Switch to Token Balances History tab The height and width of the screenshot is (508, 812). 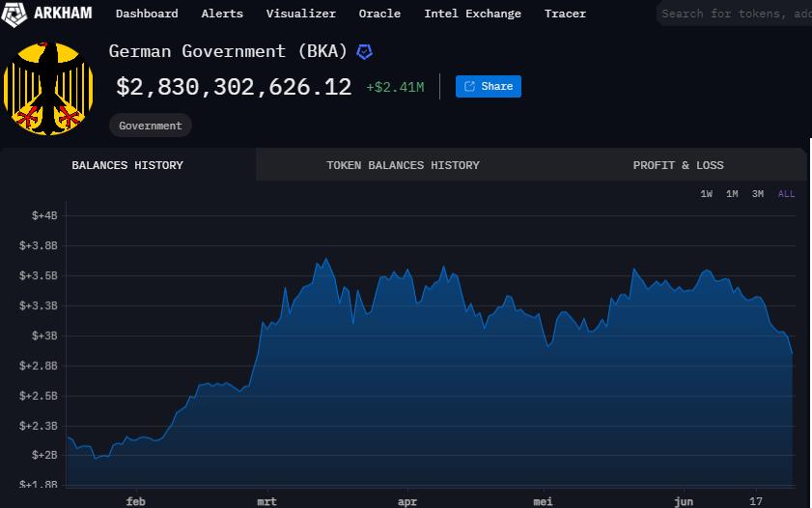[x=403, y=165]
